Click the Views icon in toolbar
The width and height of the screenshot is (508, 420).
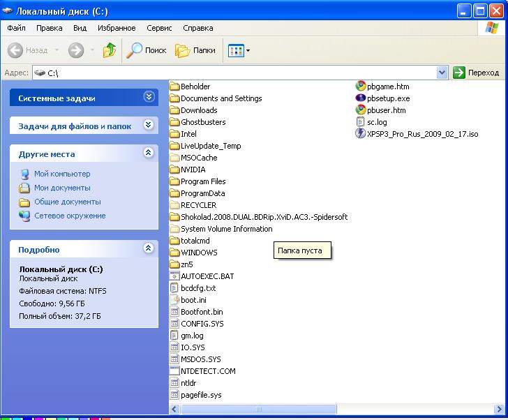[x=235, y=50]
